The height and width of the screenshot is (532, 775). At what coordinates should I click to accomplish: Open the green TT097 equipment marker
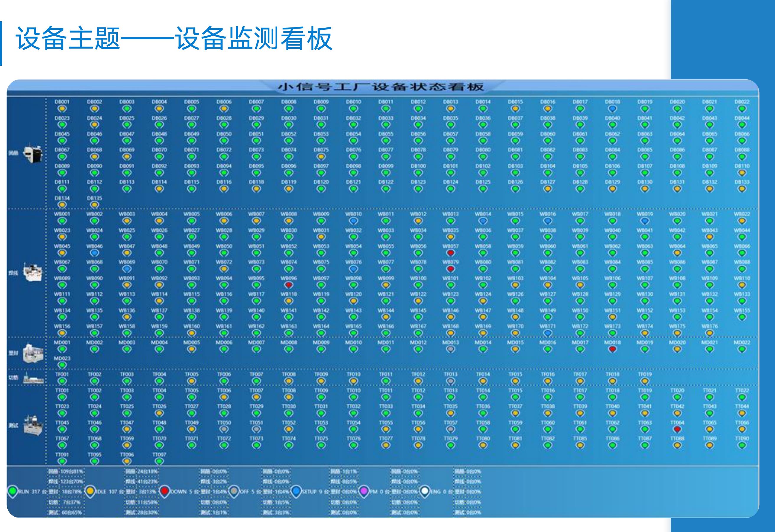point(159,461)
